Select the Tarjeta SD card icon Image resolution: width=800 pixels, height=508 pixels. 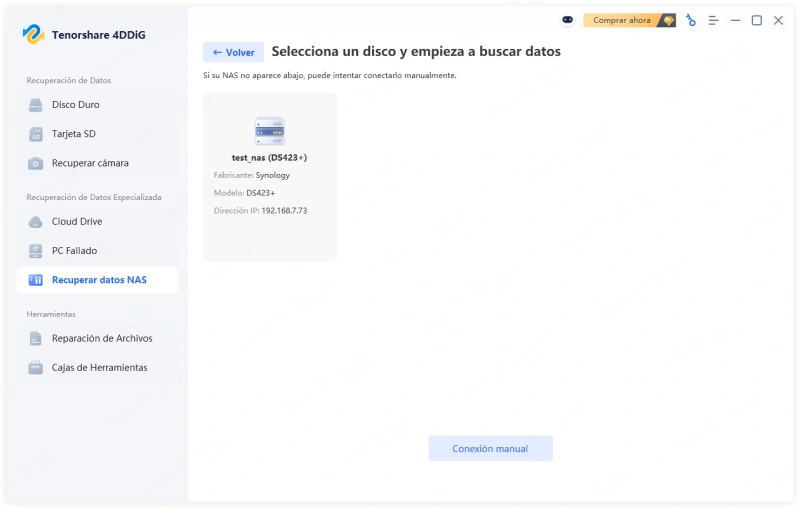pyautogui.click(x=36, y=134)
